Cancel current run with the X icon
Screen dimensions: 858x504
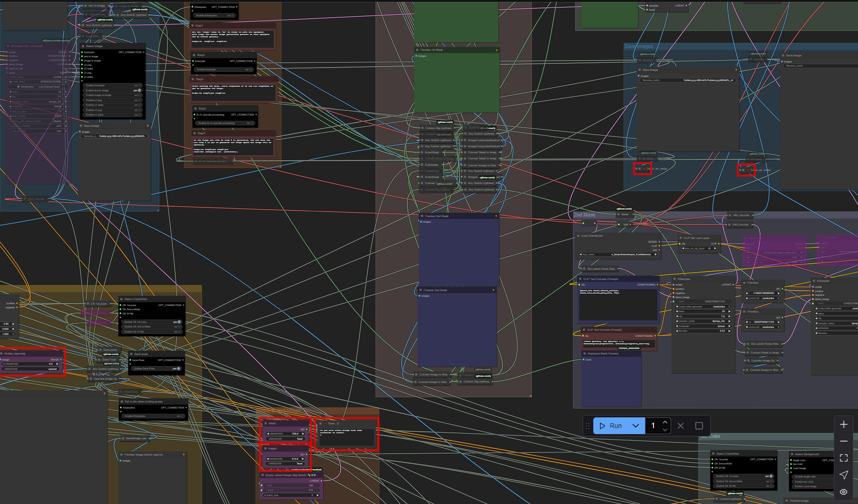click(680, 426)
